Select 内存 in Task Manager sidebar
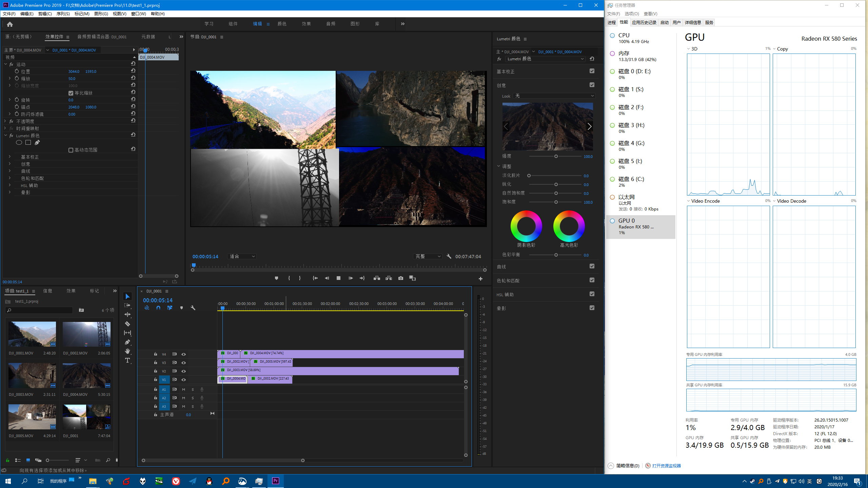Screen dimensions: 868x488 point(641,56)
